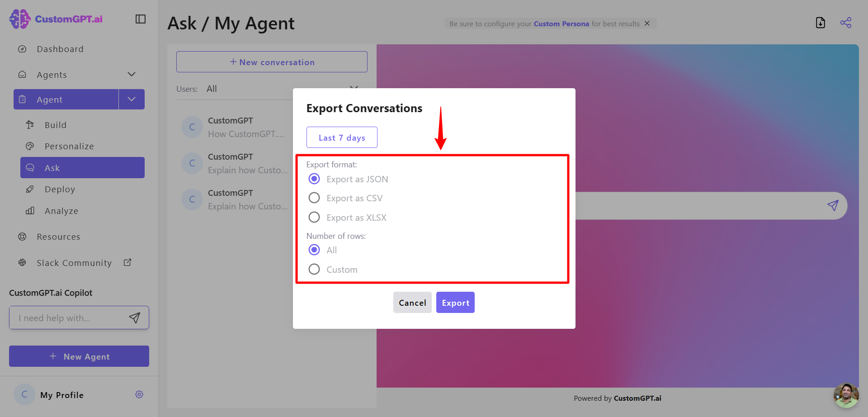Collapse the sidebar with the panel toggle icon

141,19
